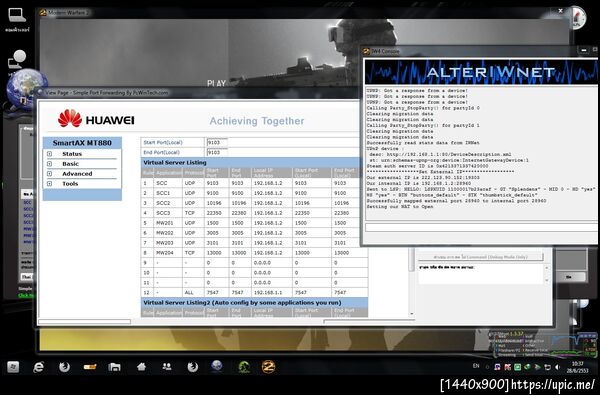This screenshot has width=600, height=395.
Task: Click the Start Port(Local) input field
Action: point(217,142)
